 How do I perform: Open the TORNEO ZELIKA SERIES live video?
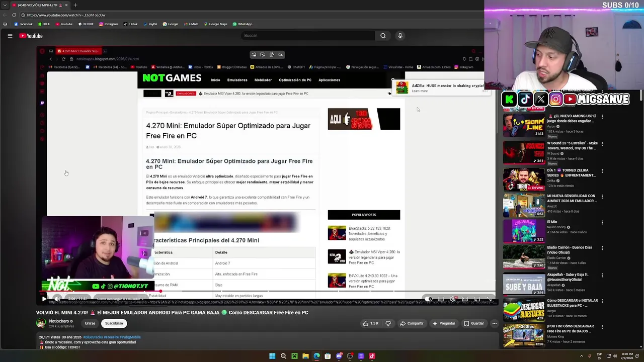(524, 179)
